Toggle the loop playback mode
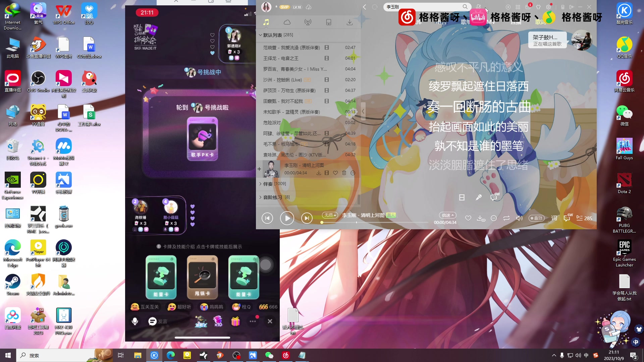 pyautogui.click(x=506, y=218)
